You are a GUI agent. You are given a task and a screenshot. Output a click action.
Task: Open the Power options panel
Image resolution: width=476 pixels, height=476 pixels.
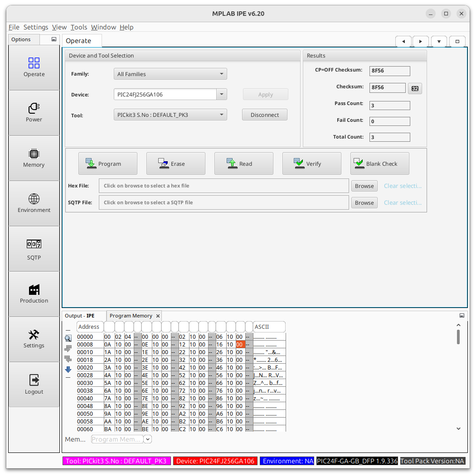tap(34, 113)
